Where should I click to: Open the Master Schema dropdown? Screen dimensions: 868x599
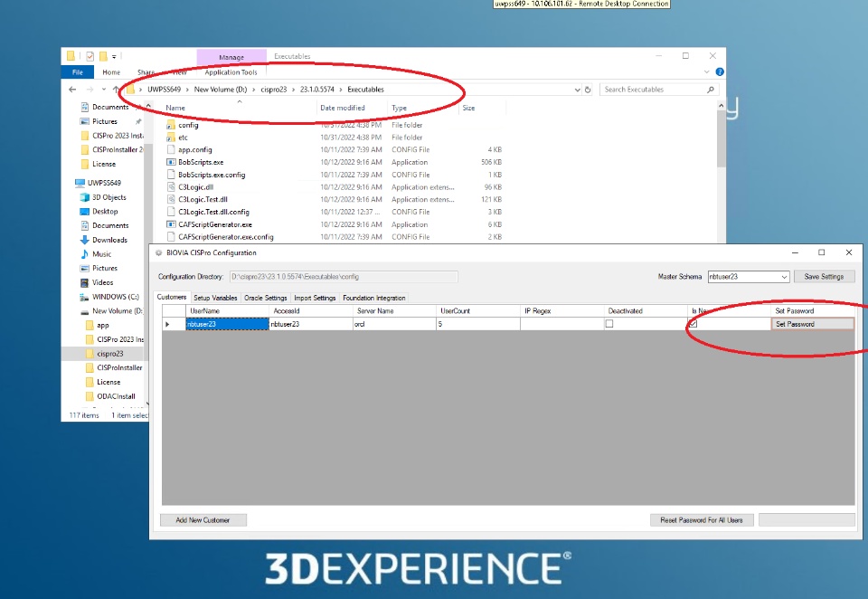coord(784,277)
